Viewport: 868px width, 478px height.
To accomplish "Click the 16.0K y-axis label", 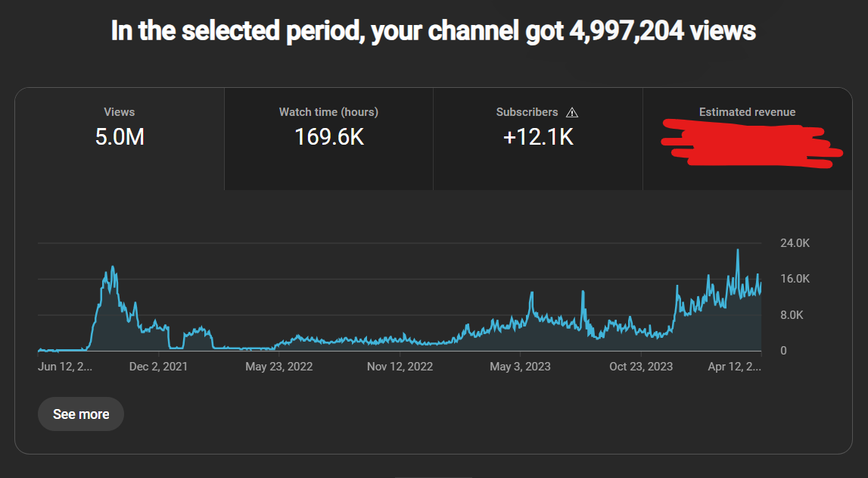I will [795, 279].
